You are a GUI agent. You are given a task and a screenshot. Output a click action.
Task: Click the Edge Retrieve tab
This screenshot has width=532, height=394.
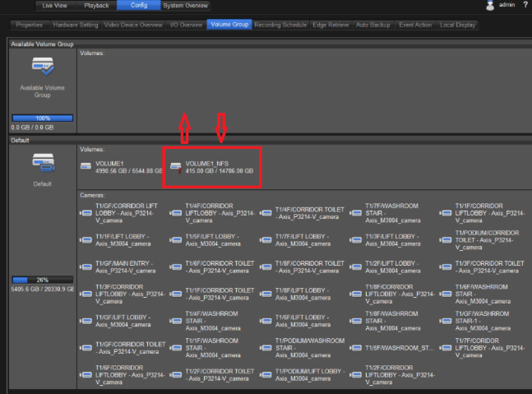point(331,25)
